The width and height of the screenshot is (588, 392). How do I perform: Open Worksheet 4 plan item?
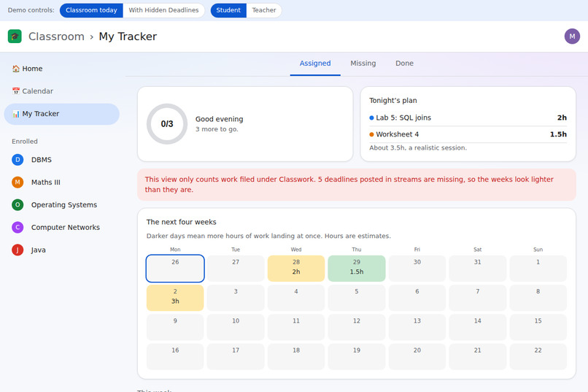[x=468, y=134]
